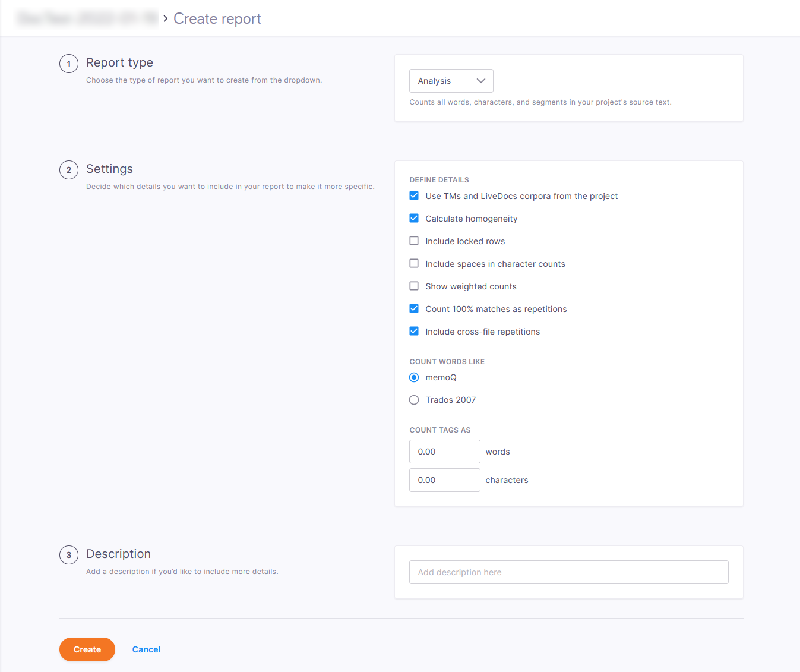This screenshot has height=672, width=800.
Task: Disable Calculate homogeneity checkbox
Action: pyautogui.click(x=414, y=219)
